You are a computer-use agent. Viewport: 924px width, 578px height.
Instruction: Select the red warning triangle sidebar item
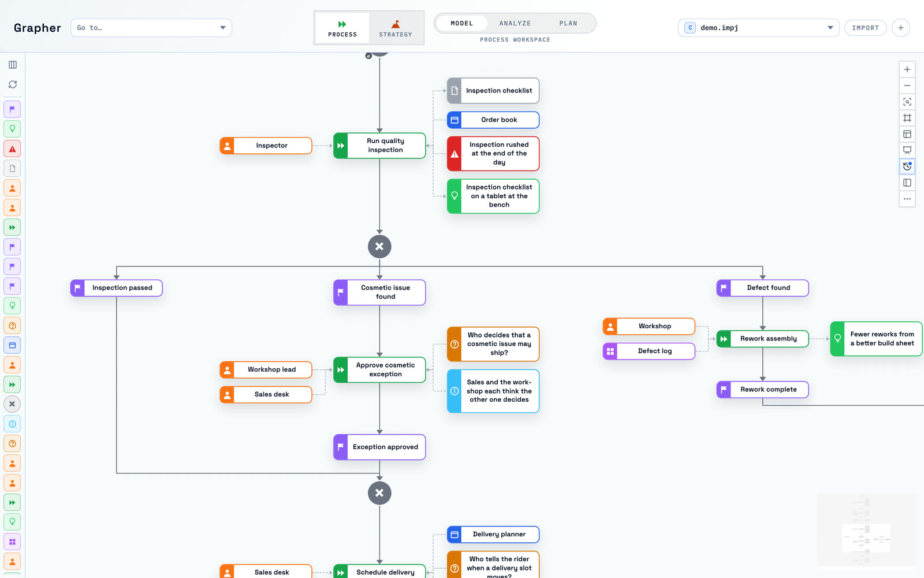pyautogui.click(x=12, y=149)
